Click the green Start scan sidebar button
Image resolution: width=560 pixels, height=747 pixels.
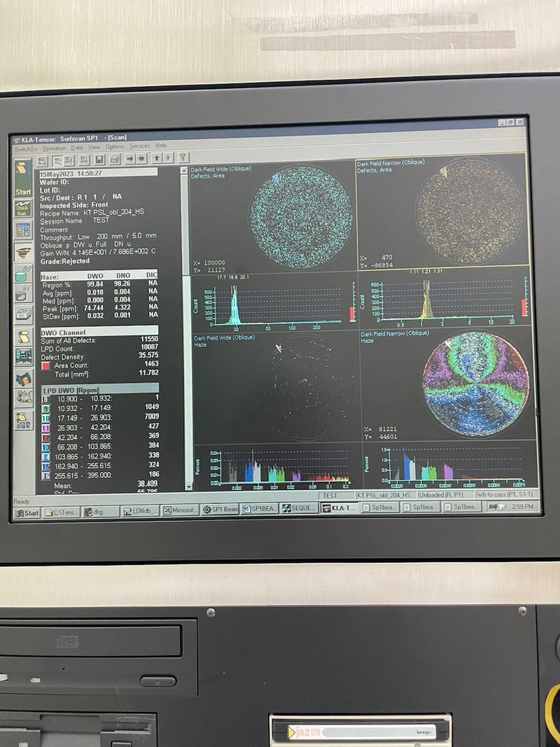click(x=23, y=177)
